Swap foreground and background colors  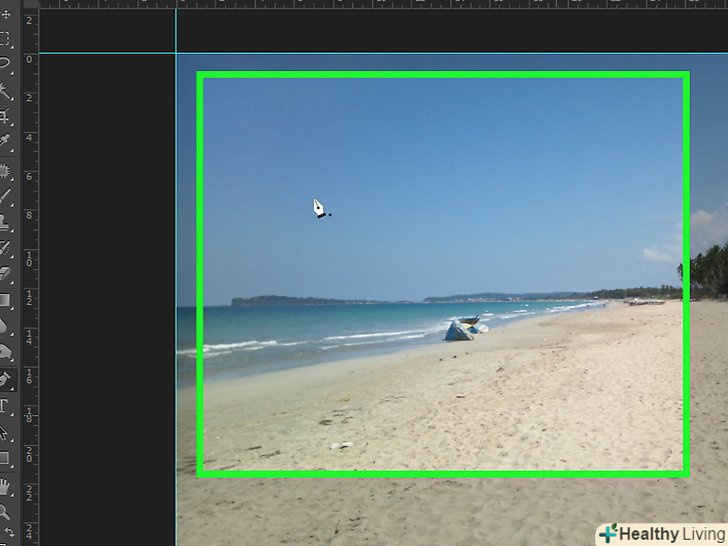click(x=8, y=533)
